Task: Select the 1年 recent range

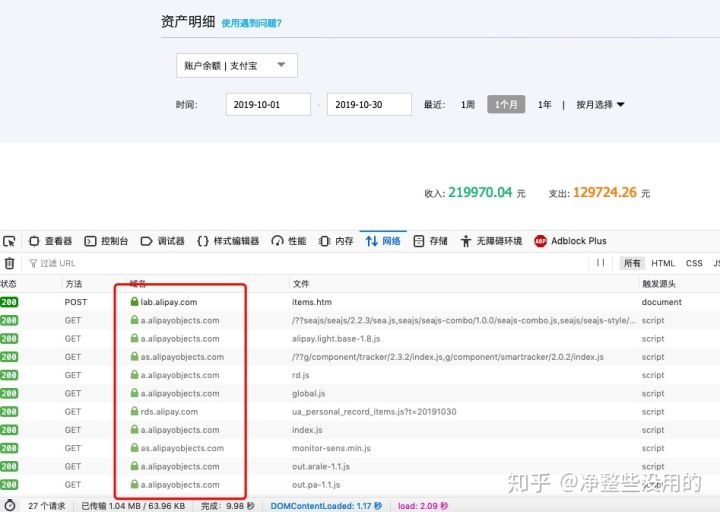Action: tap(544, 105)
